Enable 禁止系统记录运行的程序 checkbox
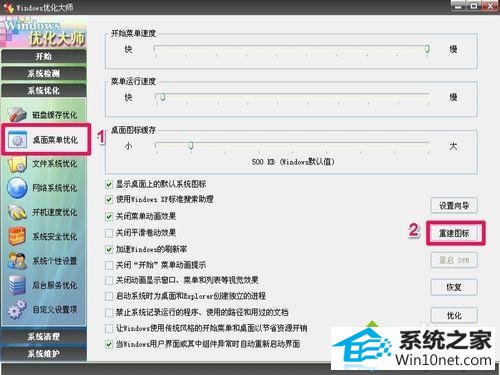 click(109, 313)
